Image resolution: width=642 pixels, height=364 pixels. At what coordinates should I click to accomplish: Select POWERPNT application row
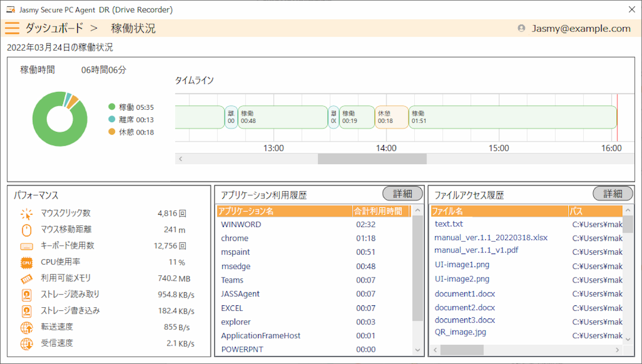[x=314, y=349]
